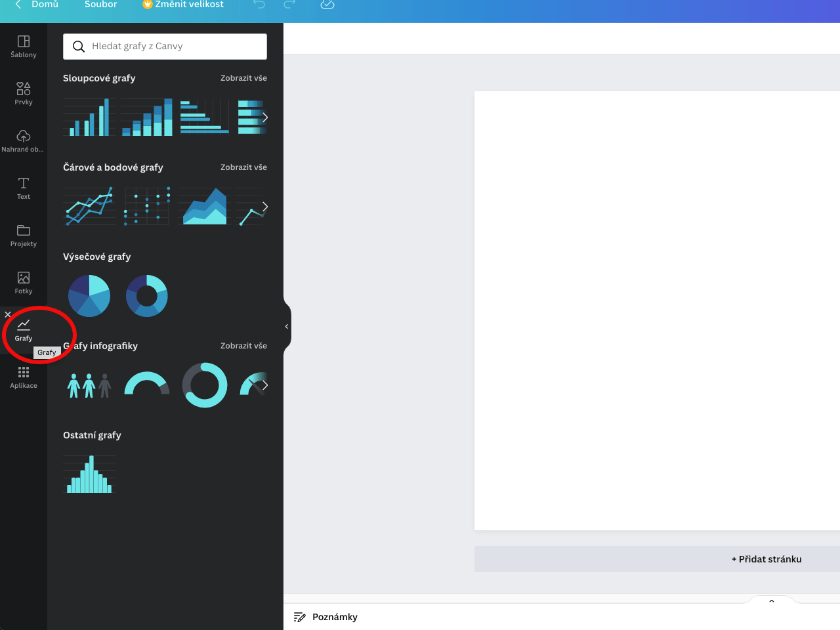Go back with the arrow beside Domů

click(x=18, y=5)
